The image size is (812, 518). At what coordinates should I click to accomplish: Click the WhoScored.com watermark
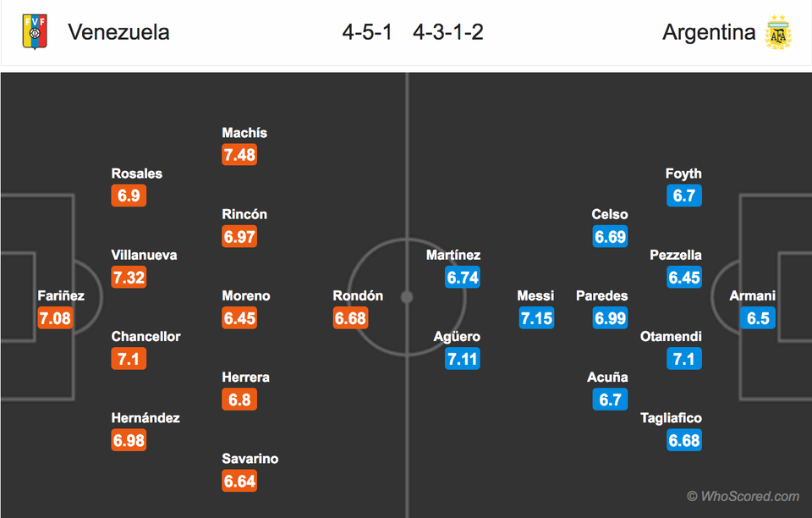tap(743, 497)
